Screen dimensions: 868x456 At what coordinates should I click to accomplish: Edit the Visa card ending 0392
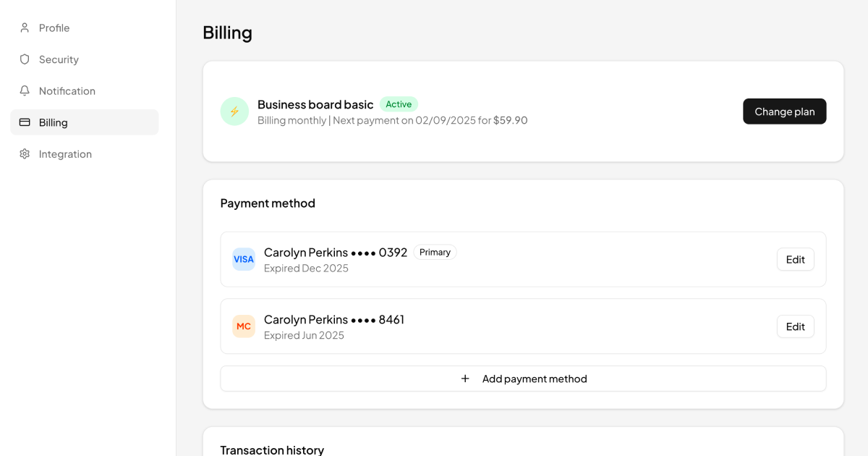coord(795,259)
